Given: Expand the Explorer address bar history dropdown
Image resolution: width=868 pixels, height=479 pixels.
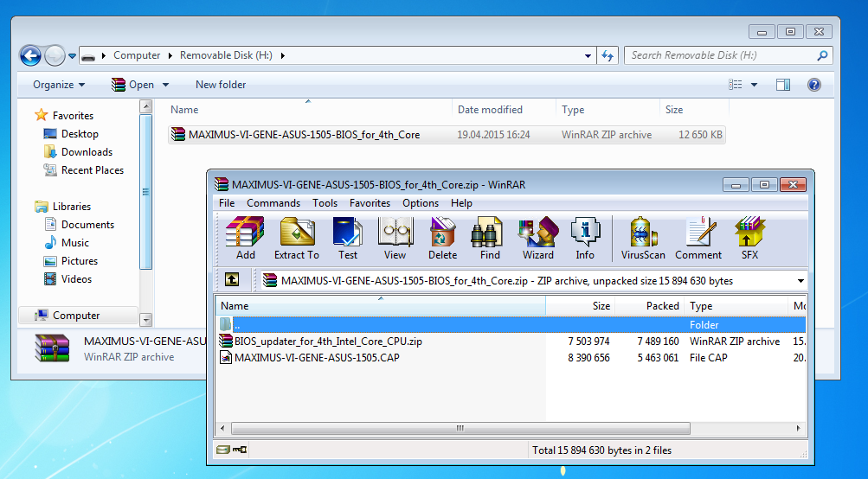Looking at the screenshot, I should coord(588,55).
